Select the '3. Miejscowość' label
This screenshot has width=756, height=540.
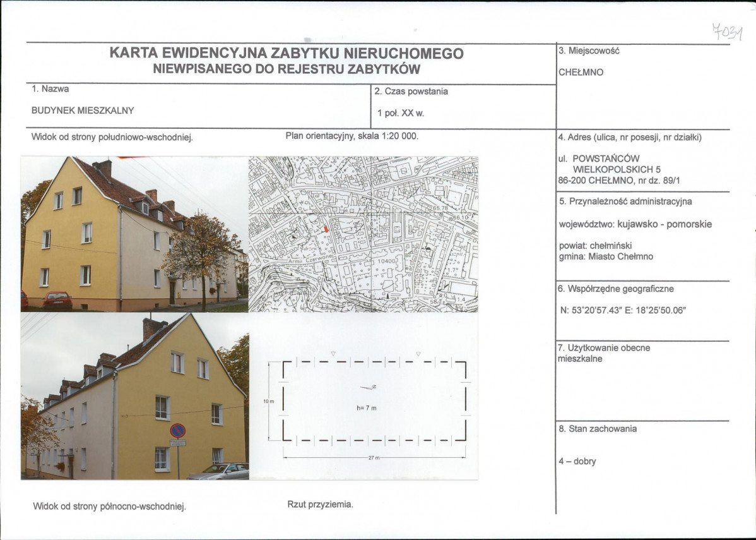point(589,50)
